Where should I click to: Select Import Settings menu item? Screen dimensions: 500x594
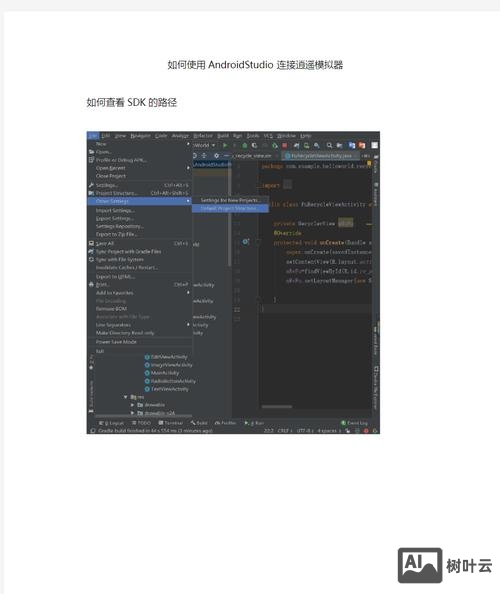(x=139, y=210)
